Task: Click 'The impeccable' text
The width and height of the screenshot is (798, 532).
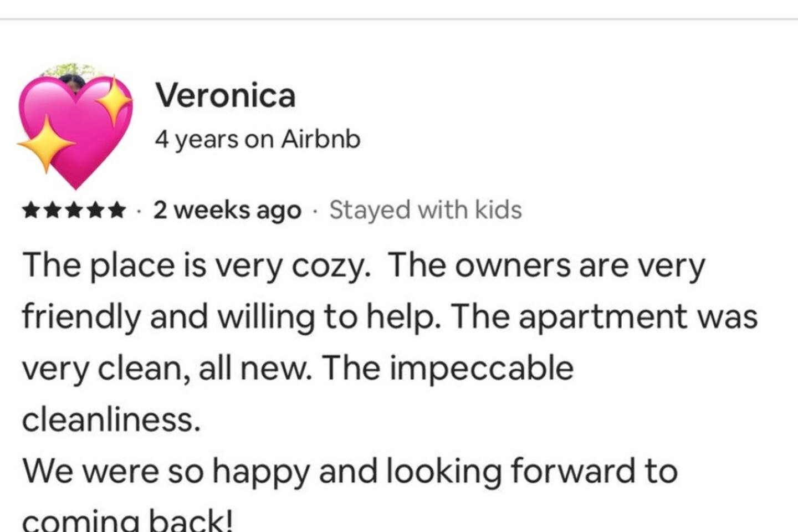Action: pyautogui.click(x=448, y=369)
